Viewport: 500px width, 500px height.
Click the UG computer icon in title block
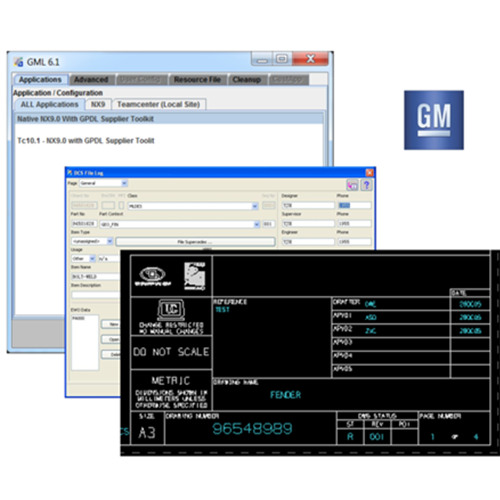171,309
